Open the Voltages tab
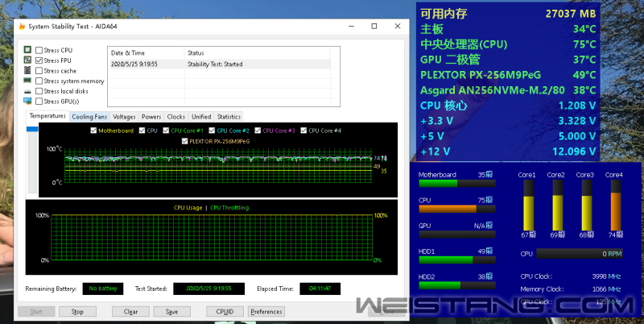This screenshot has height=324, width=644. click(x=124, y=117)
